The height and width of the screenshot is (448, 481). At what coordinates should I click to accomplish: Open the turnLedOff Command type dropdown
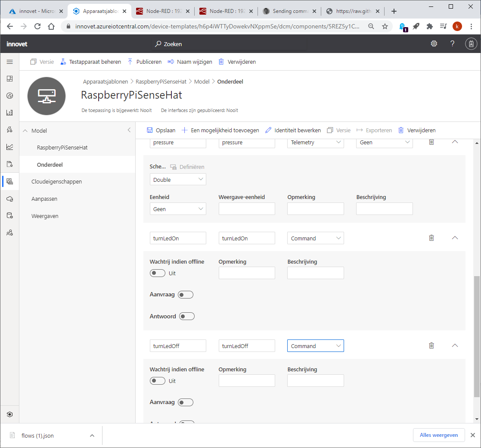(x=315, y=346)
